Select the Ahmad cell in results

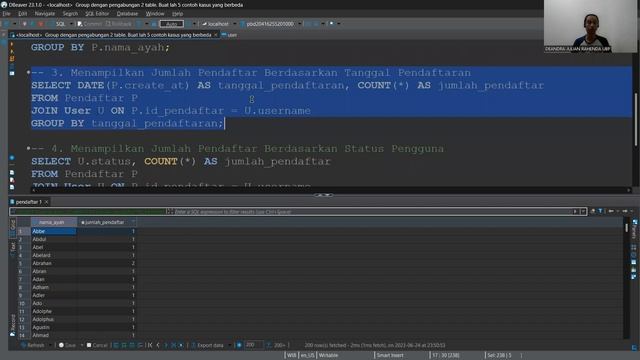[53, 335]
